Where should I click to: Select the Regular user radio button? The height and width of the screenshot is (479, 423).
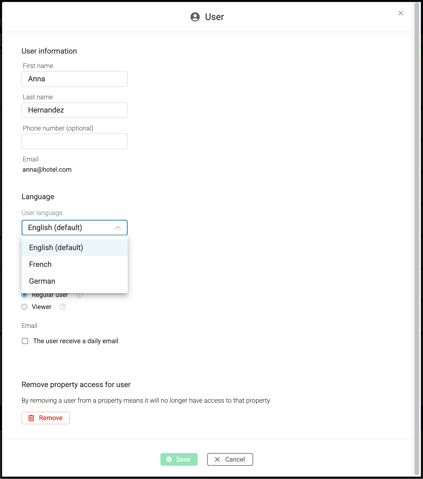point(24,295)
